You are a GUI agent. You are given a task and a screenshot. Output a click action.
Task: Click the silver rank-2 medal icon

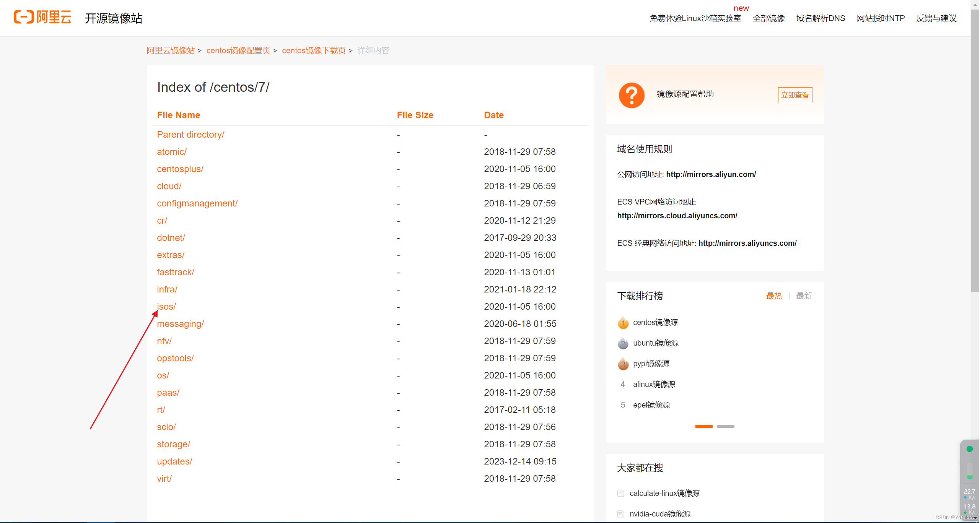(x=623, y=343)
